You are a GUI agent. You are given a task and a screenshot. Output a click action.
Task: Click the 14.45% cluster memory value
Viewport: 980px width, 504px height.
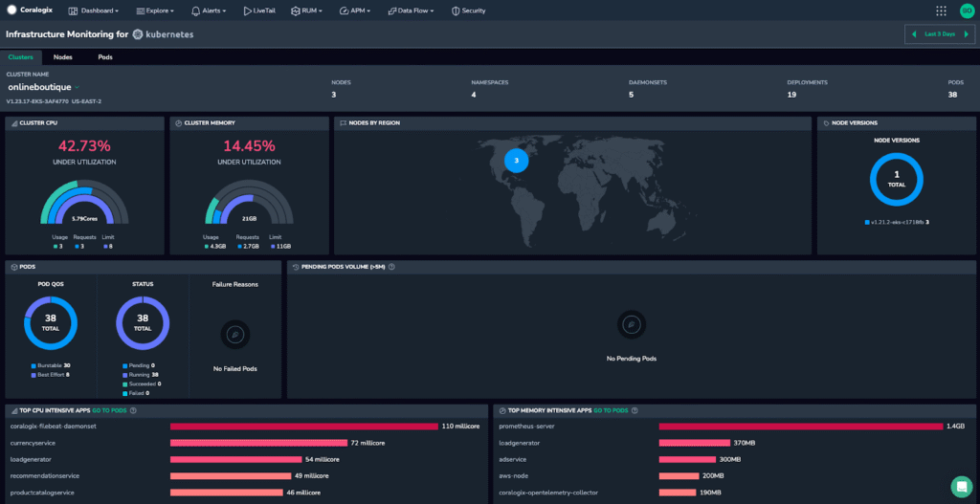click(249, 146)
